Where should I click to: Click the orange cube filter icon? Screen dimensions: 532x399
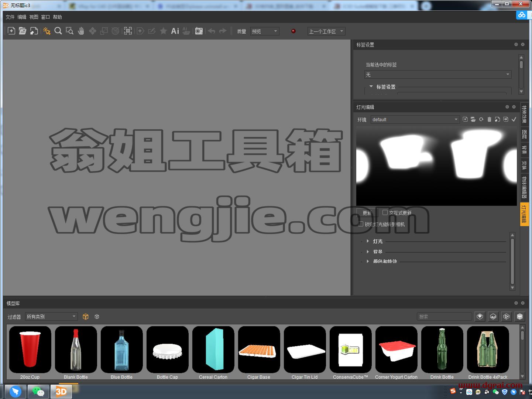[86, 317]
